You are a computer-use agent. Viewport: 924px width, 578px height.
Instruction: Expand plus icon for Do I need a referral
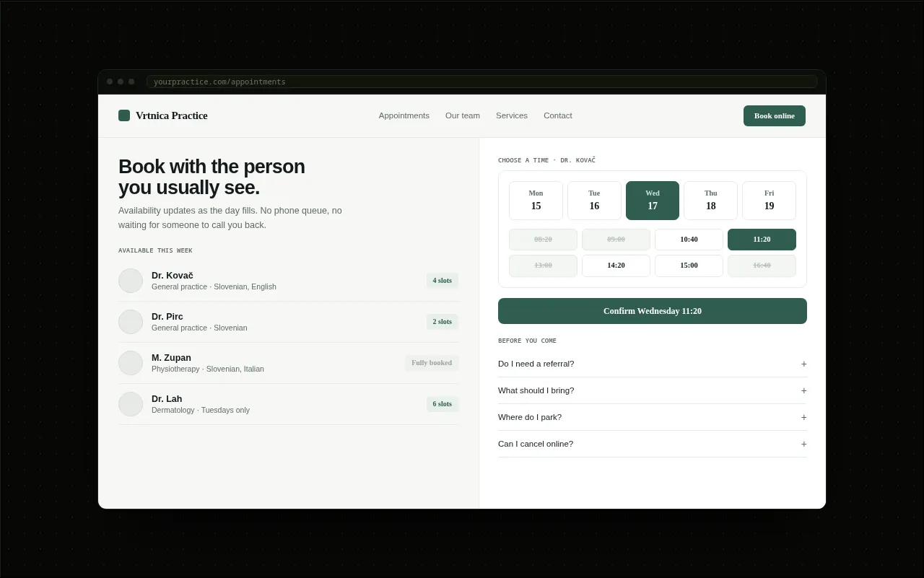[x=803, y=364]
